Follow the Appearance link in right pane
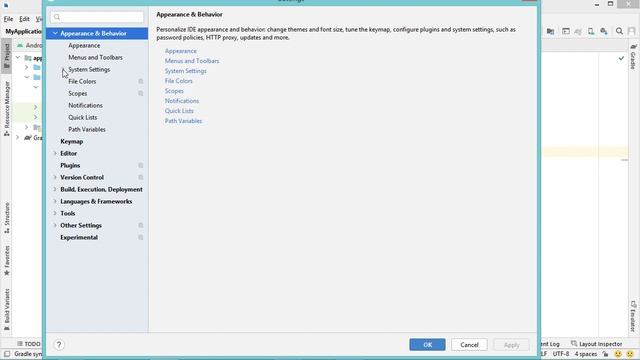640x360 pixels. pos(180,51)
